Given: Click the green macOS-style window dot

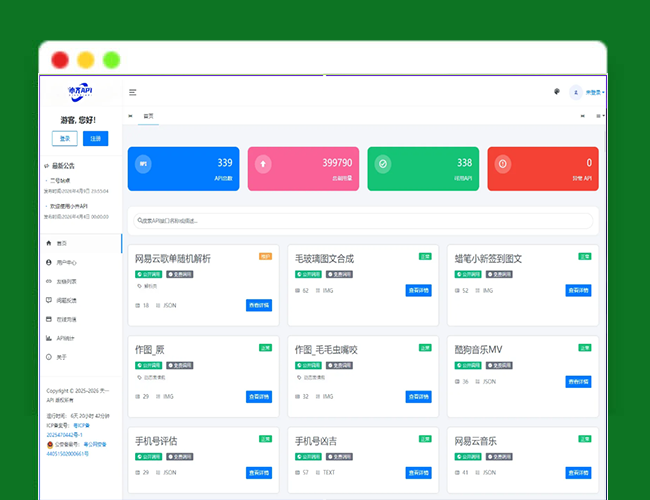Looking at the screenshot, I should pyautogui.click(x=112, y=60).
